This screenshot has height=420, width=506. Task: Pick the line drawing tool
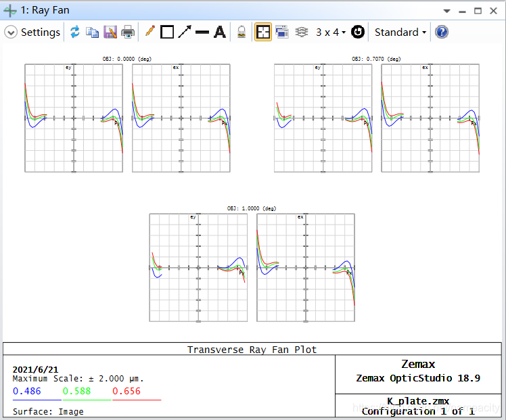(x=202, y=32)
